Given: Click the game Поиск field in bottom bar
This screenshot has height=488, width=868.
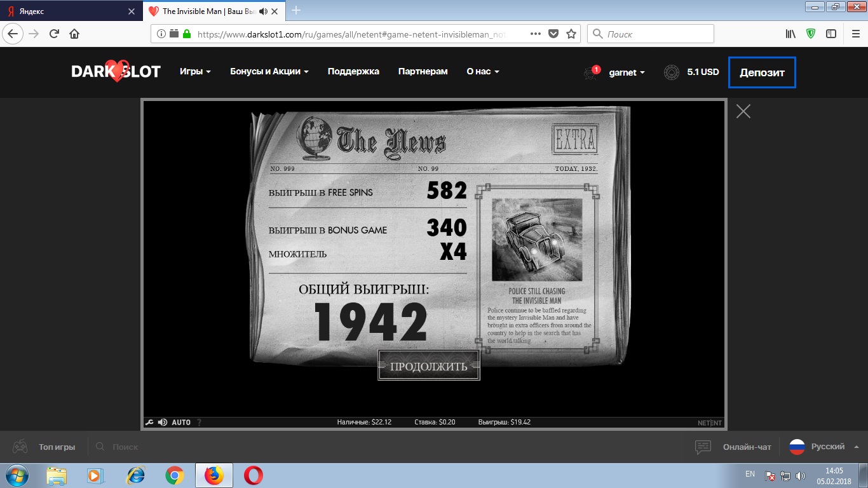Looking at the screenshot, I should (125, 447).
